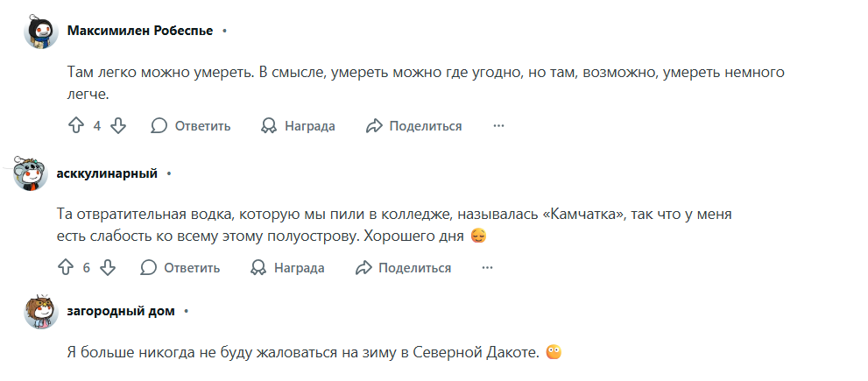Upvote the comment about Камчатка vodka
The image size is (868, 381).
click(x=66, y=268)
